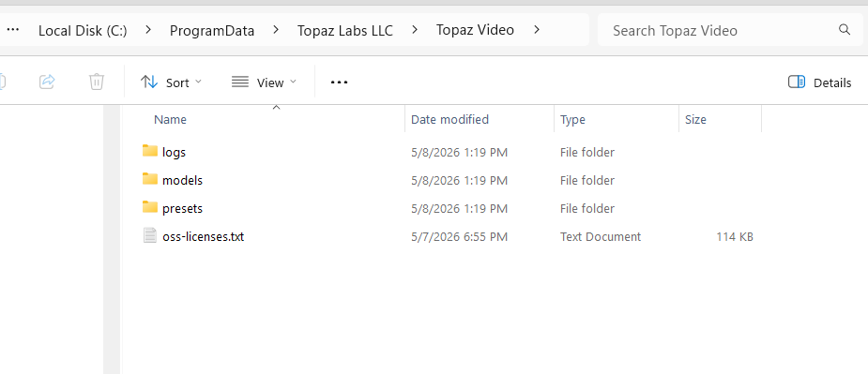The image size is (868, 374).
Task: Navigate to Topaz Labs LLC breadcrumb
Action: click(x=345, y=30)
